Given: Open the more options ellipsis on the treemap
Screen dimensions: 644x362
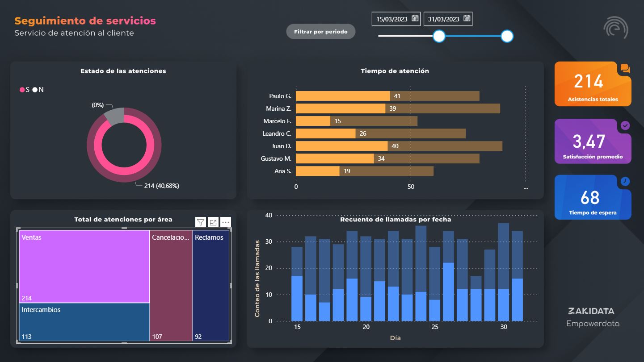Looking at the screenshot, I should (x=226, y=222).
